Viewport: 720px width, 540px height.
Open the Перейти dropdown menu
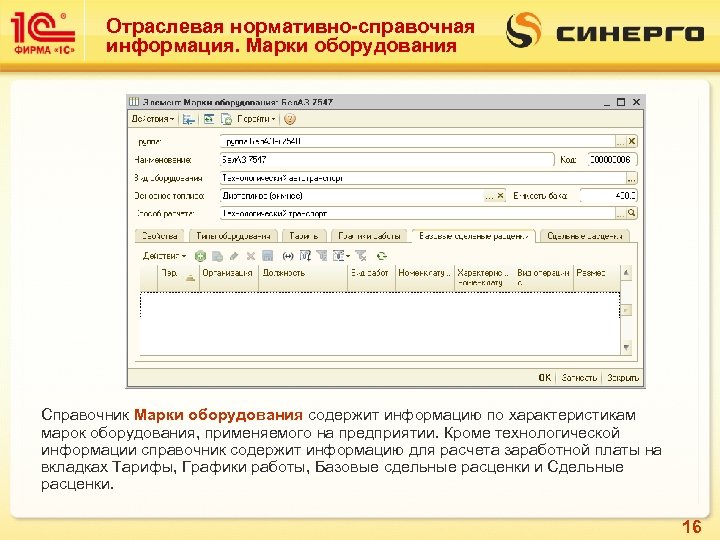256,119
